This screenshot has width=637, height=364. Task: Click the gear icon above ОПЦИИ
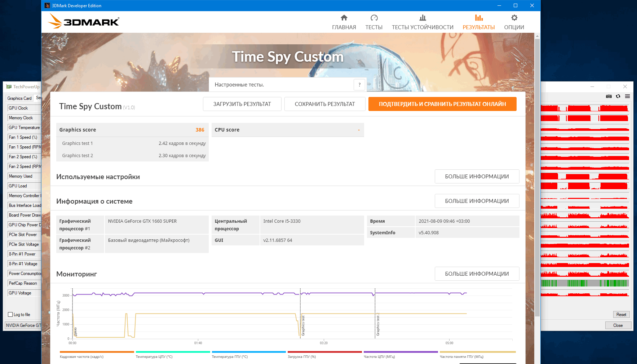[514, 18]
